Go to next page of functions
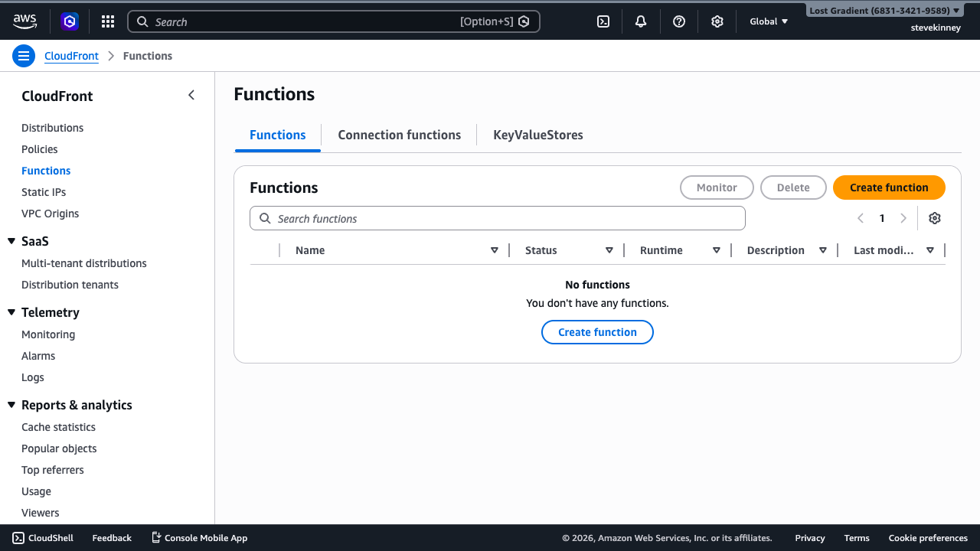Viewport: 980px width, 551px height. (903, 218)
